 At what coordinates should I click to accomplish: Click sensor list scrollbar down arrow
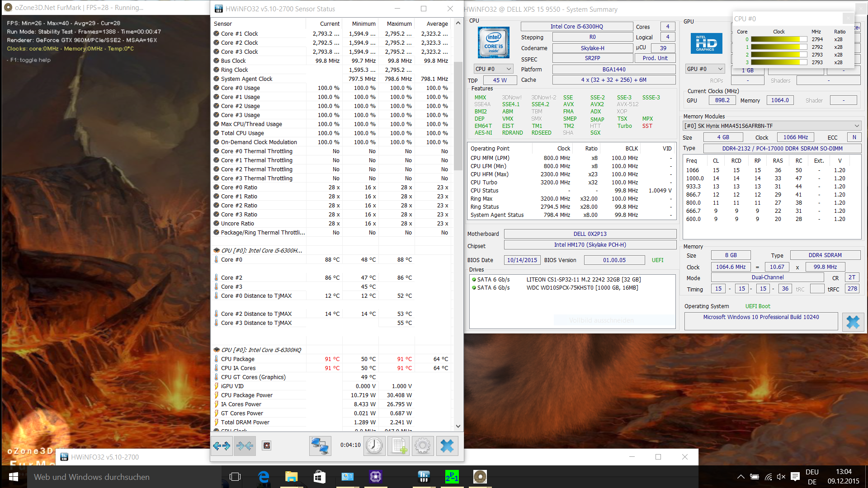click(458, 426)
